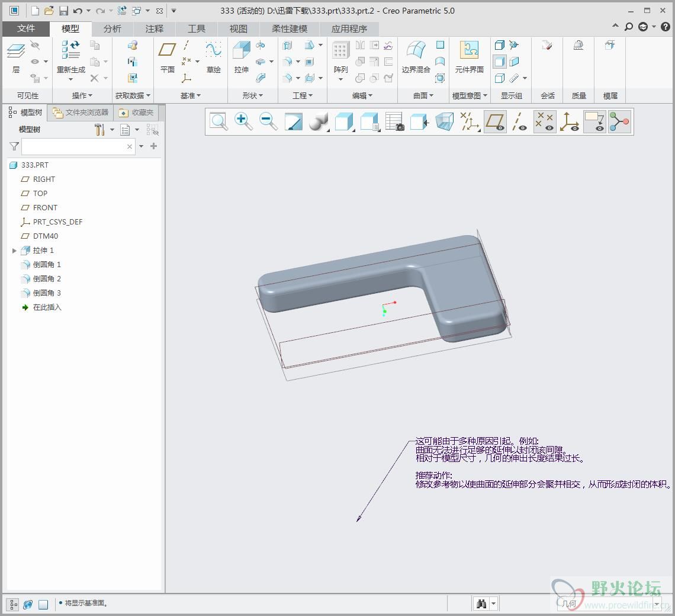Viewport: 675px width, 616px height.
Task: Toggle spin center display
Action: click(619, 122)
